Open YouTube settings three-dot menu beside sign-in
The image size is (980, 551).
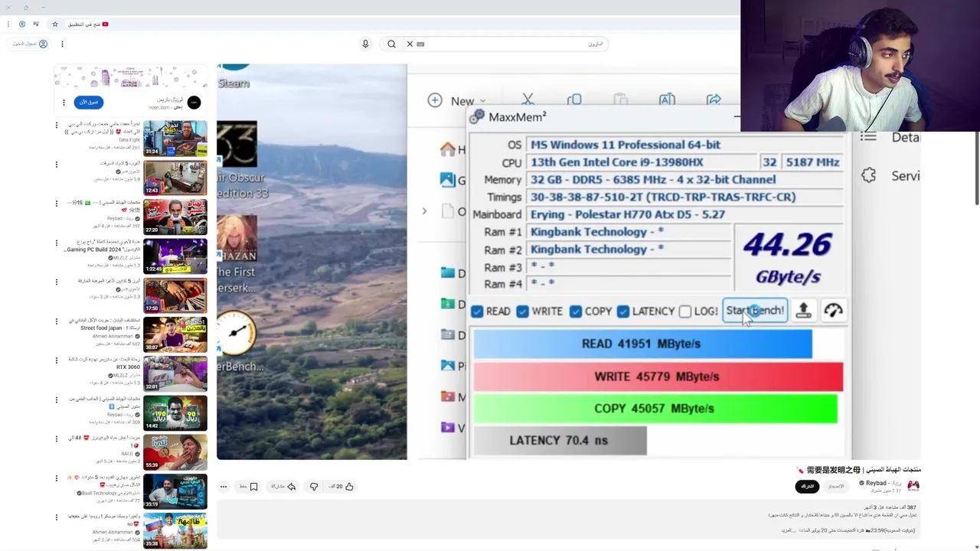click(x=62, y=44)
